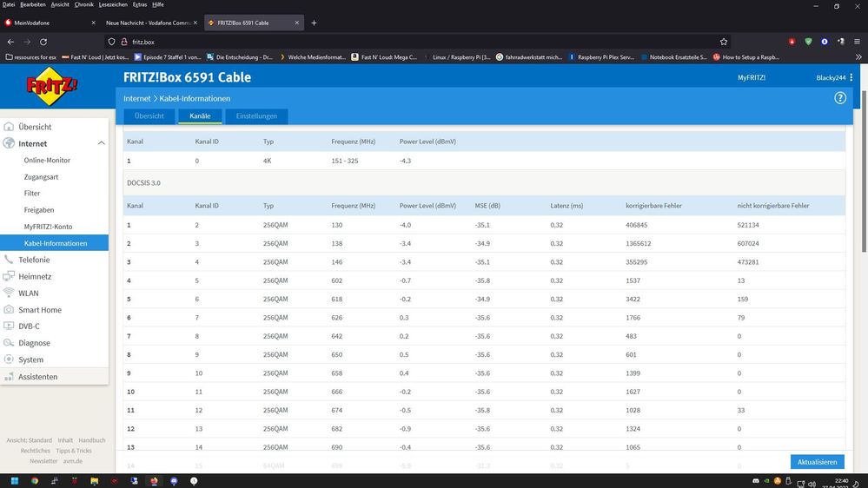868x488 pixels.
Task: Open the green shield extension icon
Action: point(808,42)
